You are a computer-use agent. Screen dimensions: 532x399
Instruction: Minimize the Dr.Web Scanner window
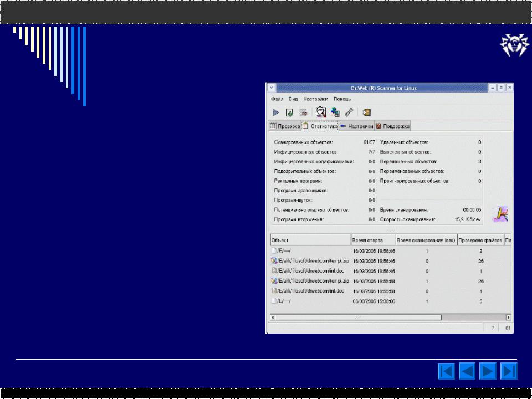(492, 88)
